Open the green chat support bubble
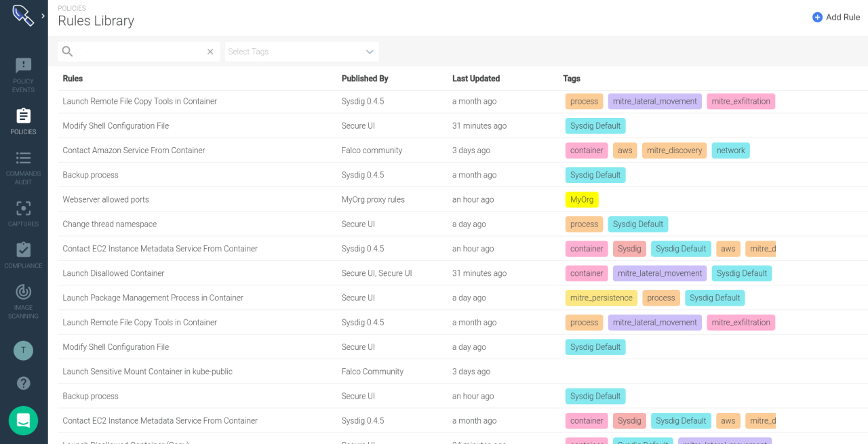The image size is (868, 444). pos(23,421)
